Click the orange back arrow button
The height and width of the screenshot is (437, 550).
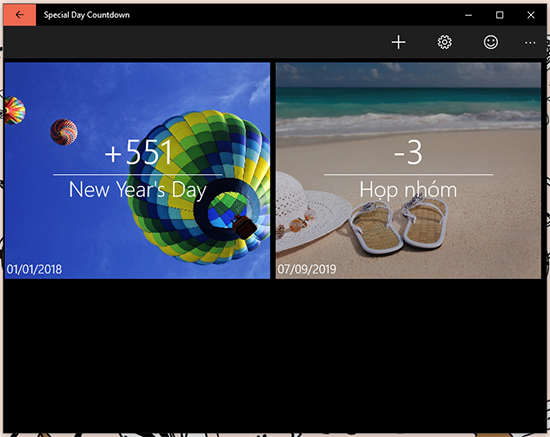[20, 15]
